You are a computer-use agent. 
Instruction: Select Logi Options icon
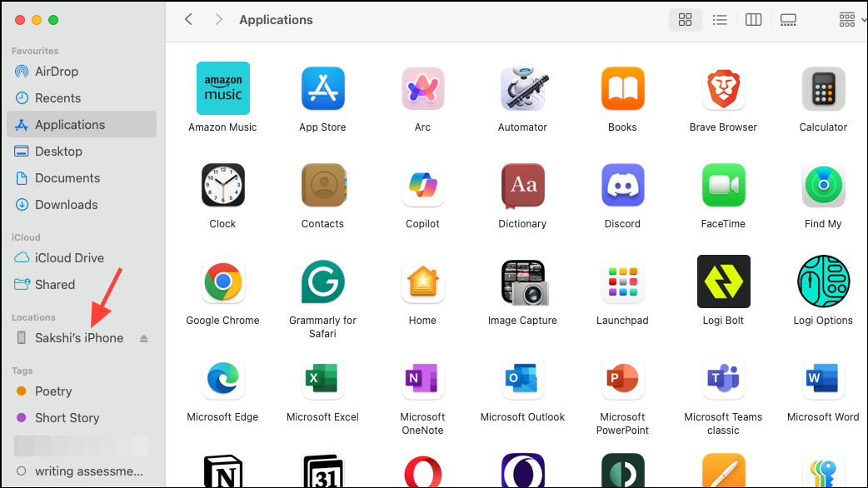(823, 281)
